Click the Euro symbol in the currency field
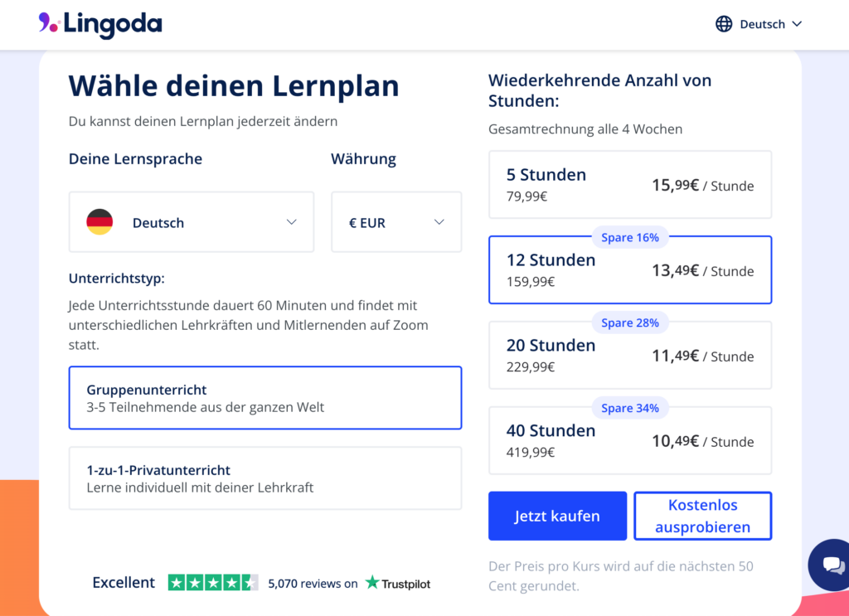The image size is (849, 616). point(352,222)
